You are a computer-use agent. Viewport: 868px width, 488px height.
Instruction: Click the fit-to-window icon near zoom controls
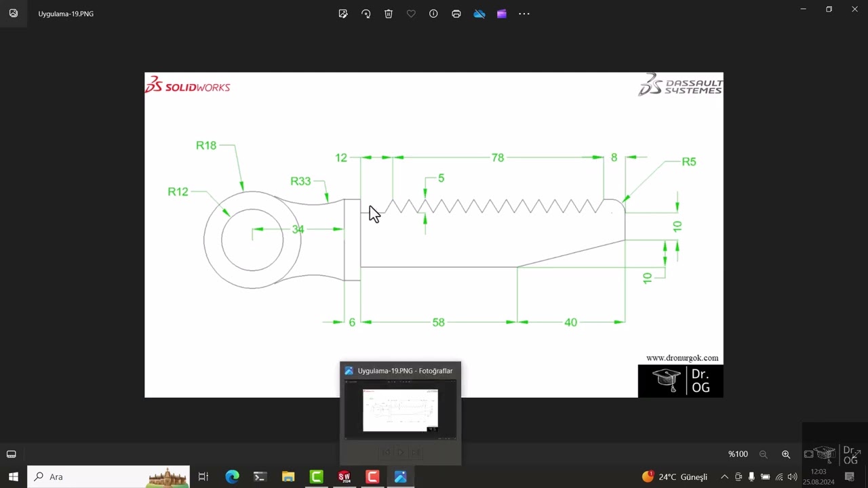[808, 454]
